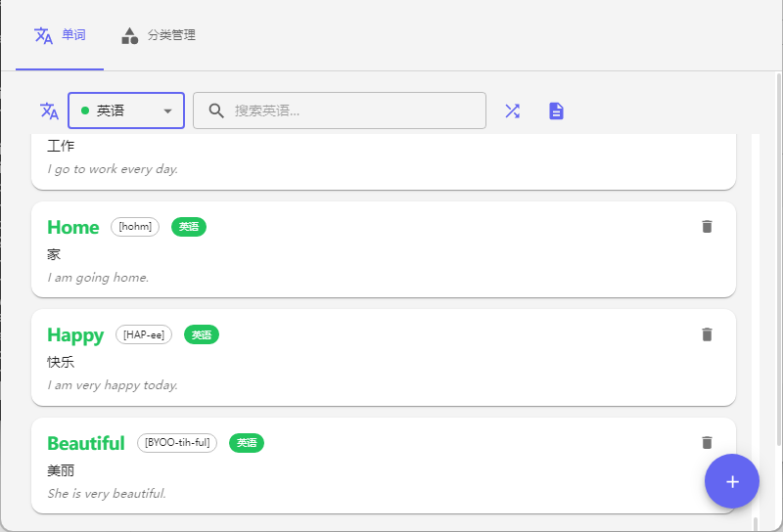
Task: Click the 英语 tag on Home card
Action: click(x=189, y=227)
